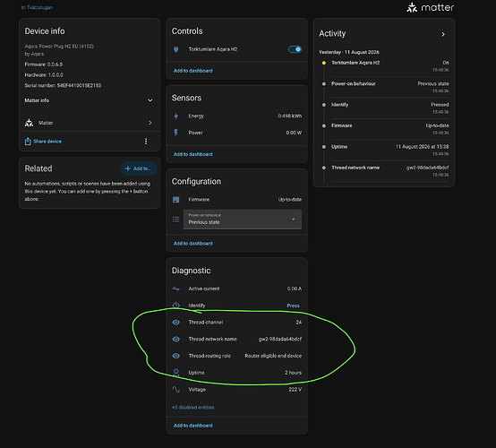Open the Power-on behaviour dropdown
Image resolution: width=496 pixels, height=448 pixels.
tap(243, 220)
